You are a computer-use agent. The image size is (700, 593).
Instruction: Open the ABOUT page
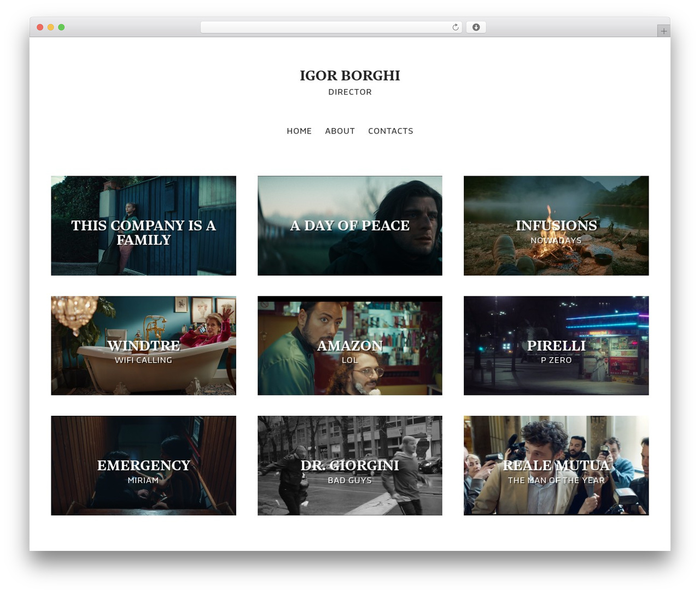click(340, 131)
